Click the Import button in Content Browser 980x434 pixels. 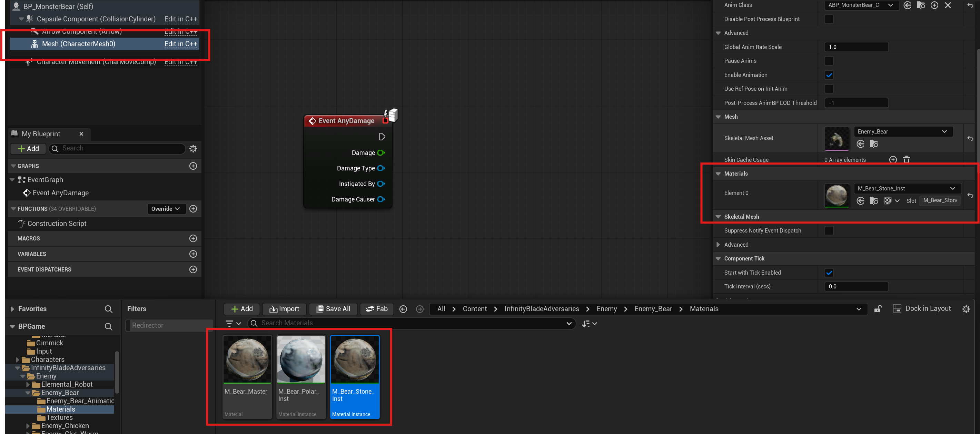(x=284, y=309)
